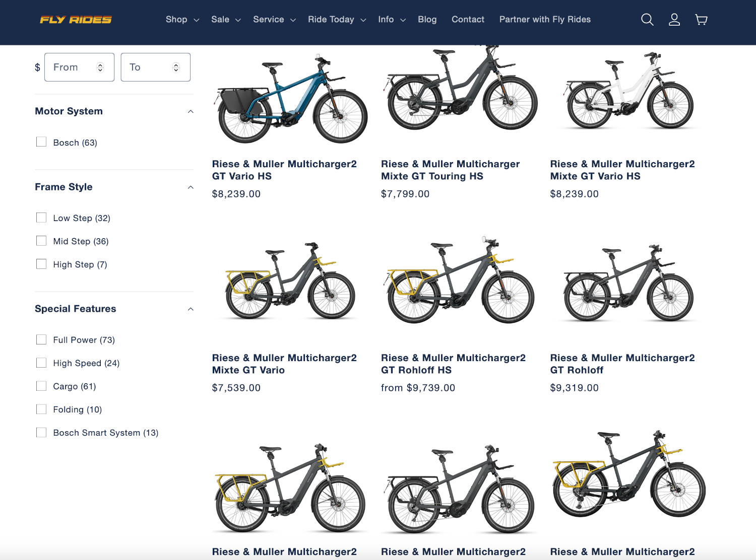Check the Bosch motor system filter
Viewport: 756px width, 560px height.
click(x=41, y=142)
